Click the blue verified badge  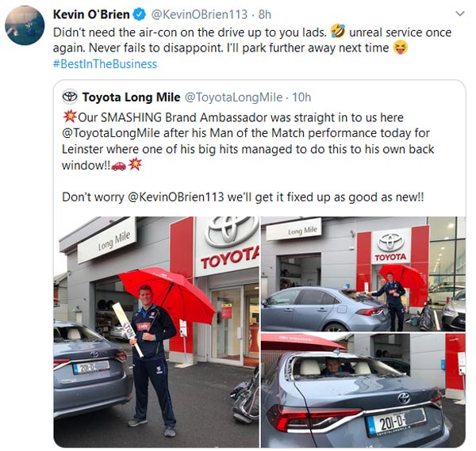[x=140, y=14]
